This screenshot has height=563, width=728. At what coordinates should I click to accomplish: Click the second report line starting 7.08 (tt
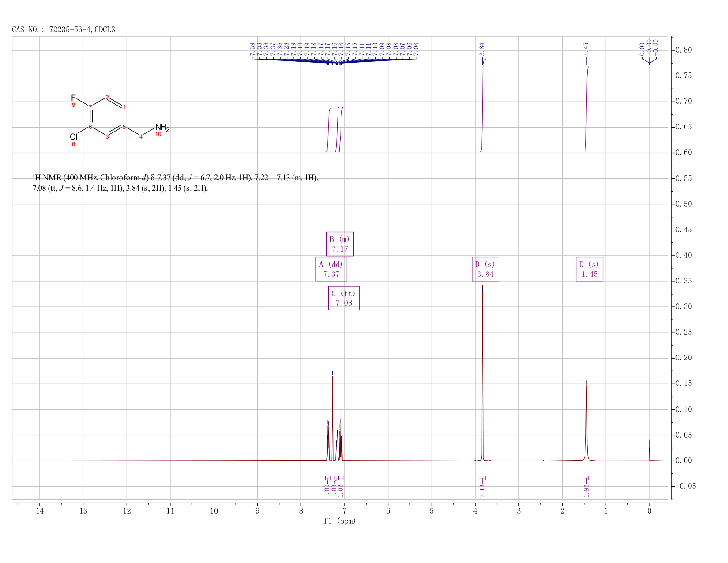(120, 189)
